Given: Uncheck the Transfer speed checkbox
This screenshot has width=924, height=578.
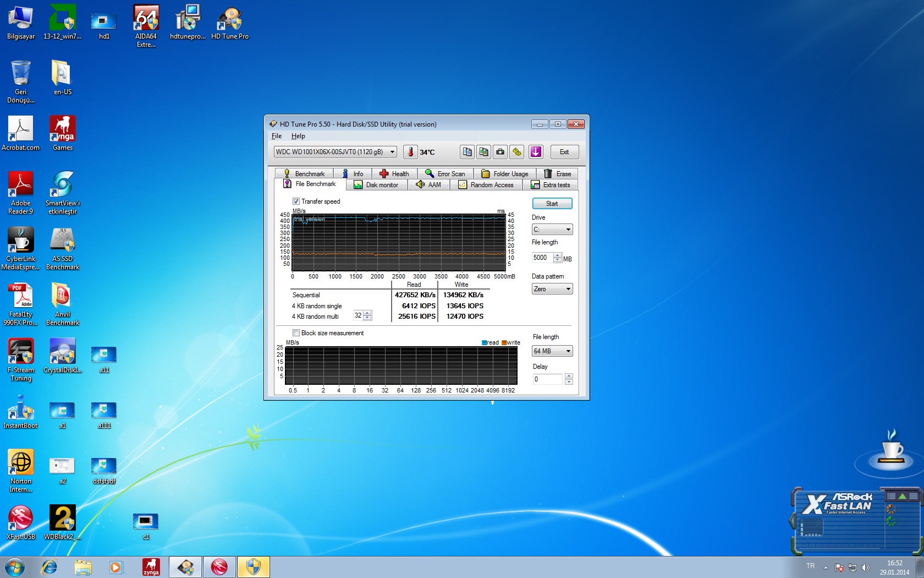Looking at the screenshot, I should (296, 201).
